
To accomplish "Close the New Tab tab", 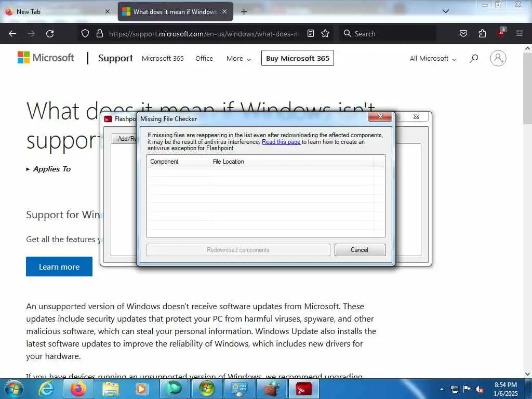I will (108, 11).
